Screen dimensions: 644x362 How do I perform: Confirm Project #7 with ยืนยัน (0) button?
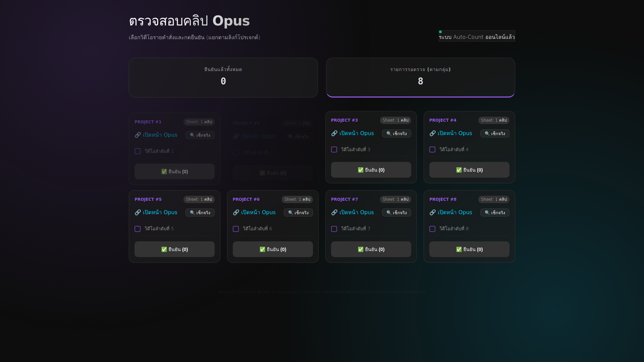[x=371, y=249]
